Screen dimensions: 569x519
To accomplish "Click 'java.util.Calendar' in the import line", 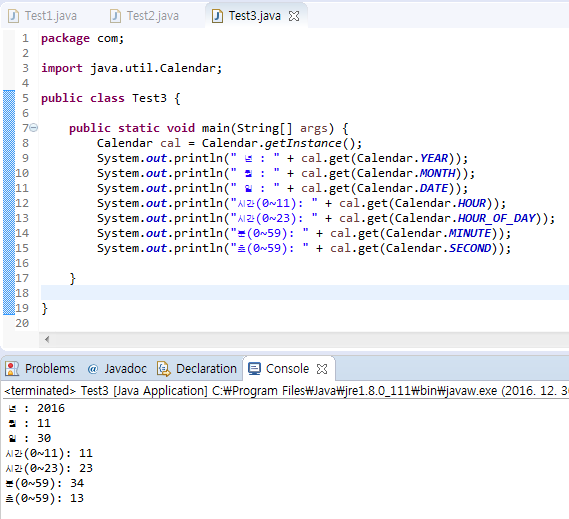I will pos(153,68).
